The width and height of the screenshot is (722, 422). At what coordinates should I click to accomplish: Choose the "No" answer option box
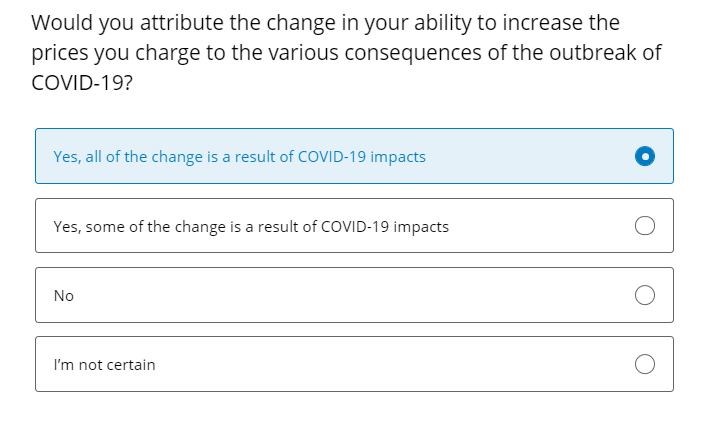pyautogui.click(x=355, y=295)
